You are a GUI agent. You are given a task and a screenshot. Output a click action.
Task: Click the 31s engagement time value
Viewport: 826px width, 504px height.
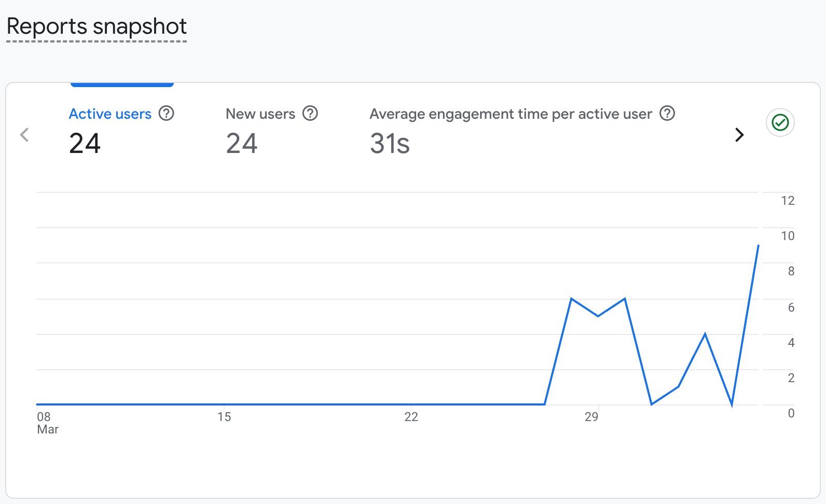click(390, 144)
